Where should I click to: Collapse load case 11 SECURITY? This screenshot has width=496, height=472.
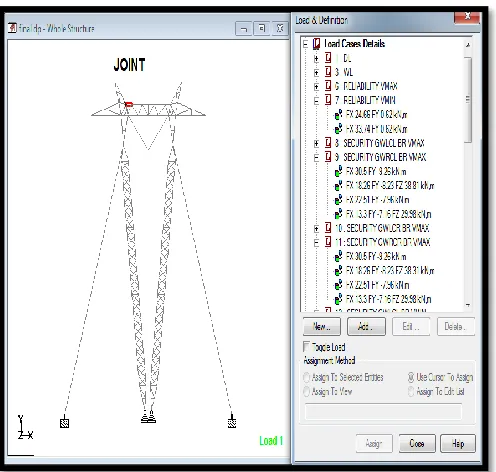pyautogui.click(x=316, y=242)
